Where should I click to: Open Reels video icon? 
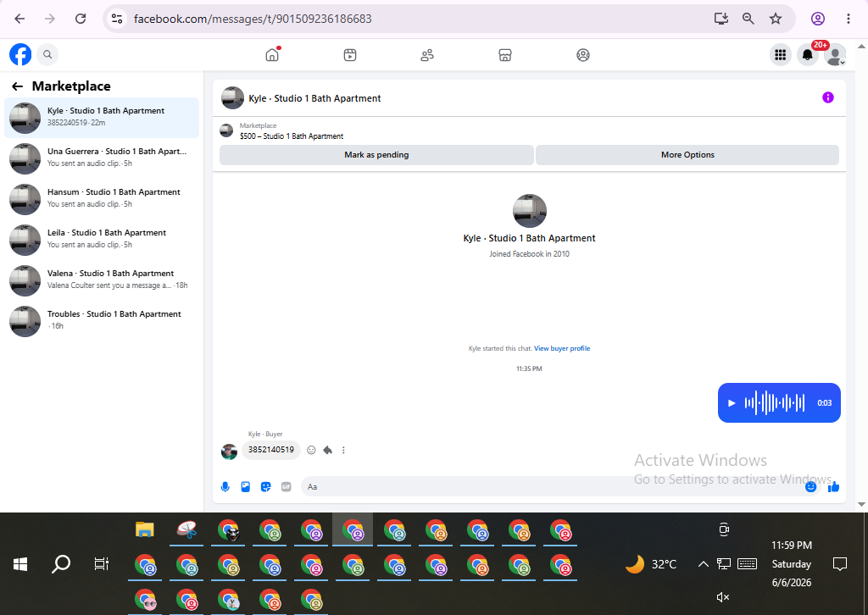click(350, 55)
